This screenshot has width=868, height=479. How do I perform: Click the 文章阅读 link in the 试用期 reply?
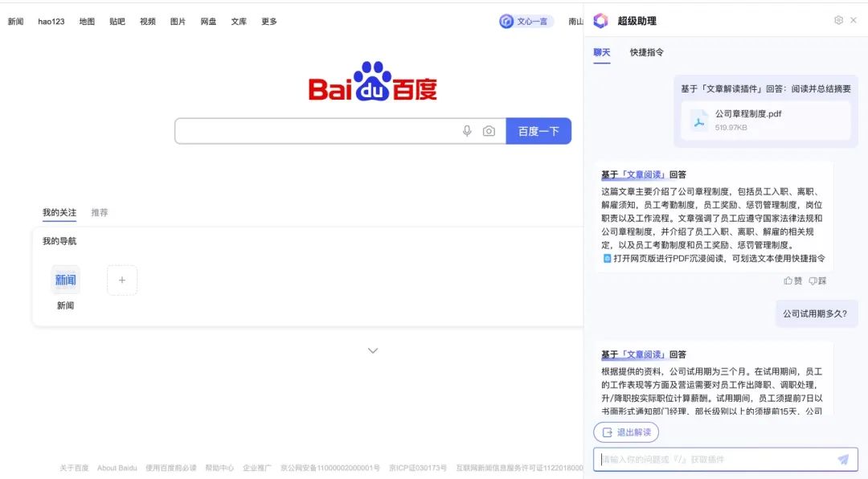click(643, 355)
